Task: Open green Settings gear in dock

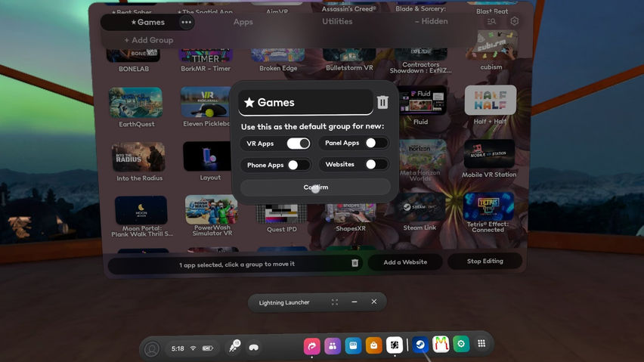Action: [461, 344]
